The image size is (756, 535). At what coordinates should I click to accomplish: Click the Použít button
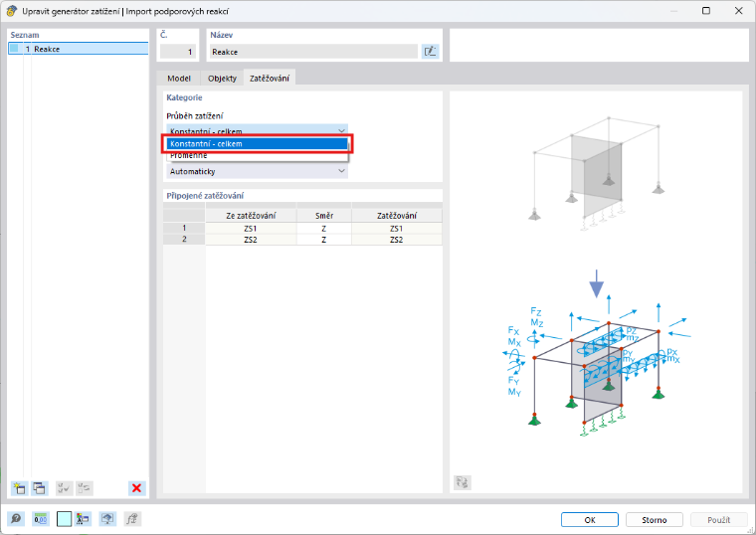tap(719, 519)
